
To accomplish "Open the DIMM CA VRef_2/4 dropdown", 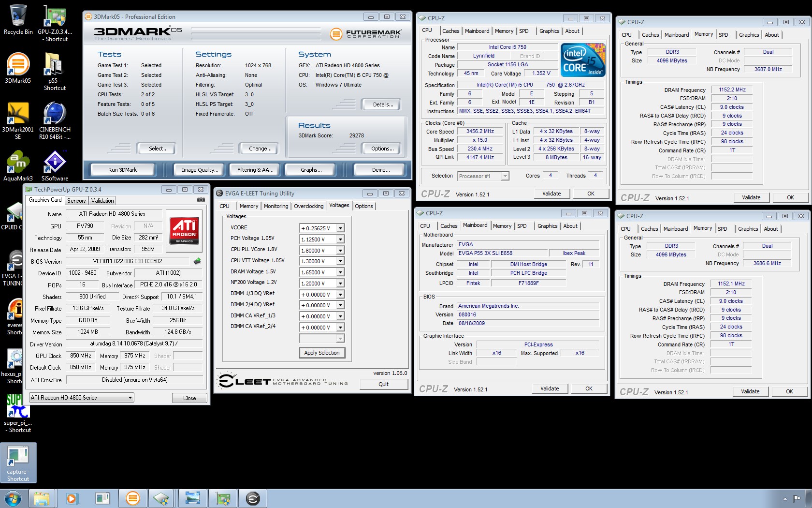I will pos(340,328).
